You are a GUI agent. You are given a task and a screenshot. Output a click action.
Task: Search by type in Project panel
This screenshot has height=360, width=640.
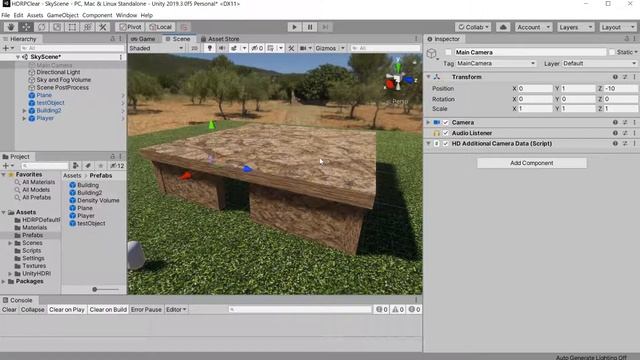pyautogui.click(x=76, y=166)
